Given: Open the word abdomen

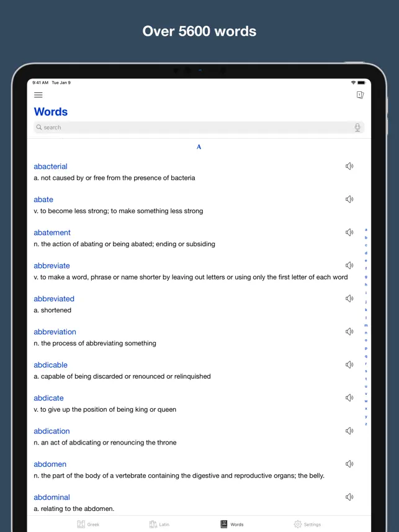Looking at the screenshot, I should click(x=50, y=464).
